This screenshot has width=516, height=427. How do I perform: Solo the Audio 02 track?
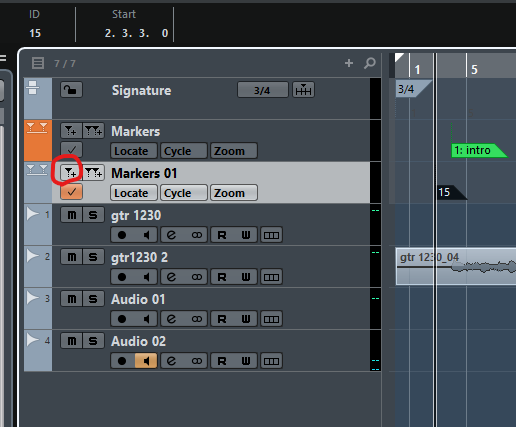point(93,341)
